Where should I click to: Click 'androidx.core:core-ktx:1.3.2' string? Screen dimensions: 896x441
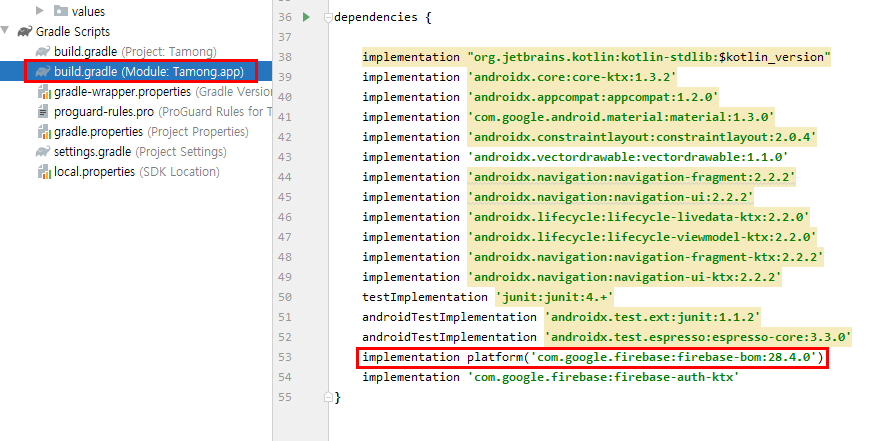tap(572, 77)
